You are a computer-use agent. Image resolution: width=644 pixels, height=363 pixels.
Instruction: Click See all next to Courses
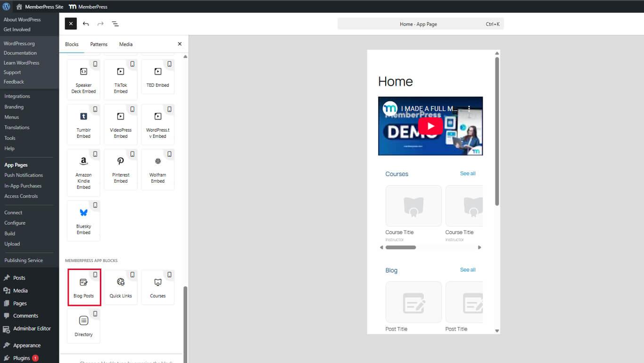tap(468, 174)
